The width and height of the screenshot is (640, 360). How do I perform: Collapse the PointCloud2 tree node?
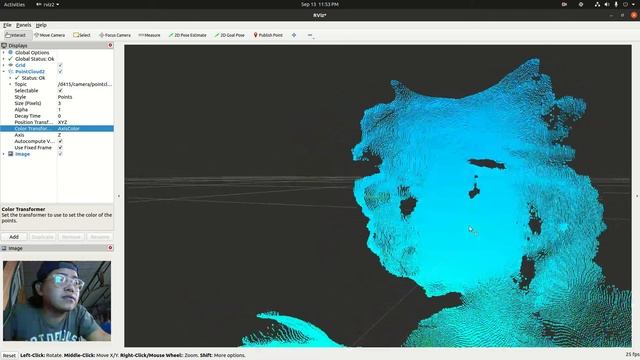point(4,71)
